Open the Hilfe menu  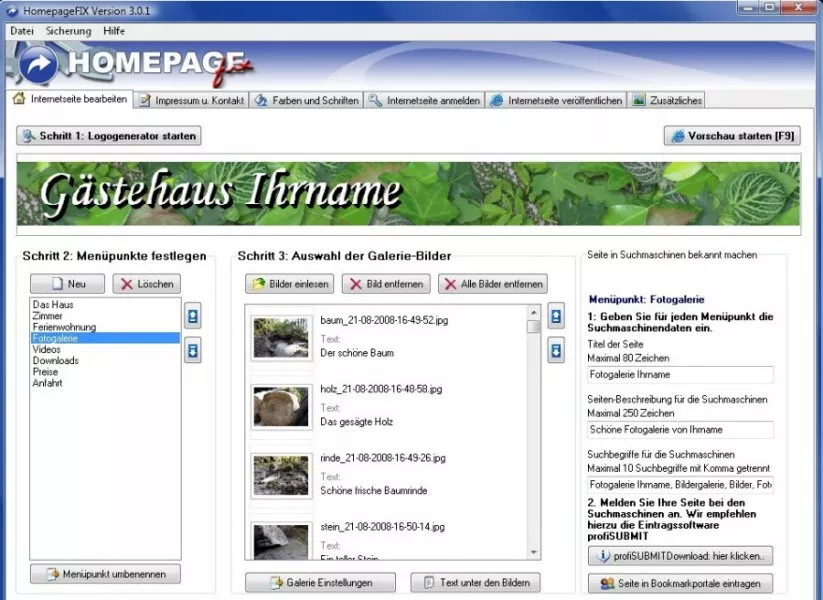pos(114,31)
